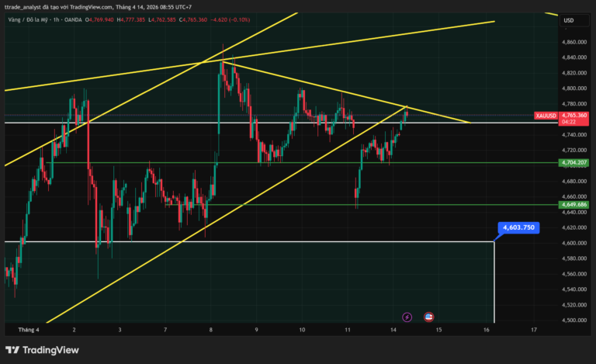Click date 9 on the time axis

click(x=257, y=330)
